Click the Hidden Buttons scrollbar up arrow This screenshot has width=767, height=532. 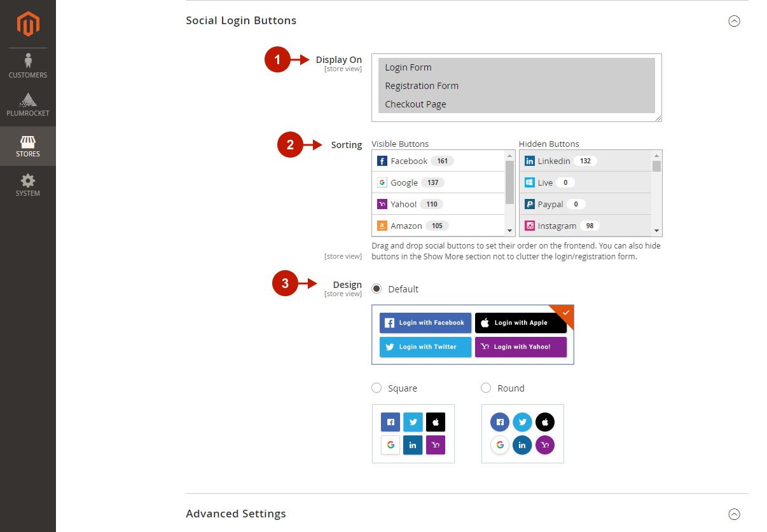click(657, 155)
